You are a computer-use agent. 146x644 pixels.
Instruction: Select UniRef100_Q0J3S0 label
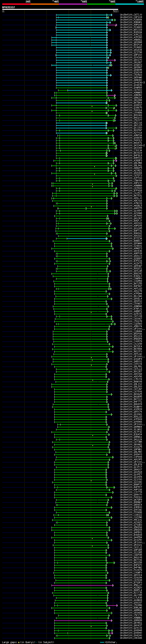coord(131,128)
